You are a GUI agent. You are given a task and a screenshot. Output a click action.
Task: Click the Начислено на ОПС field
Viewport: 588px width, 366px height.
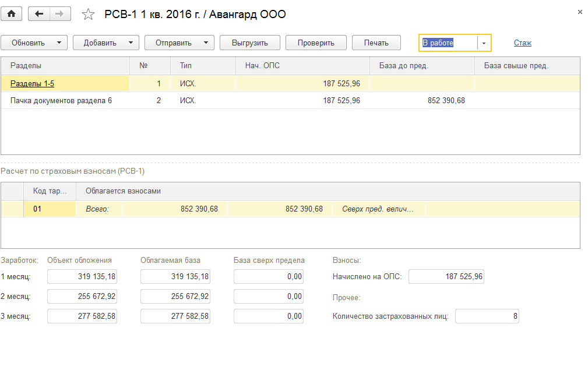click(x=446, y=276)
